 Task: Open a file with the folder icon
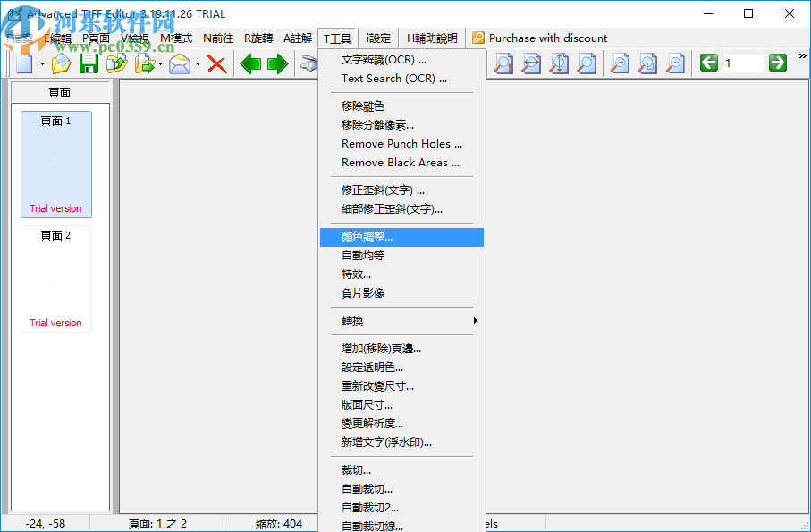60,63
